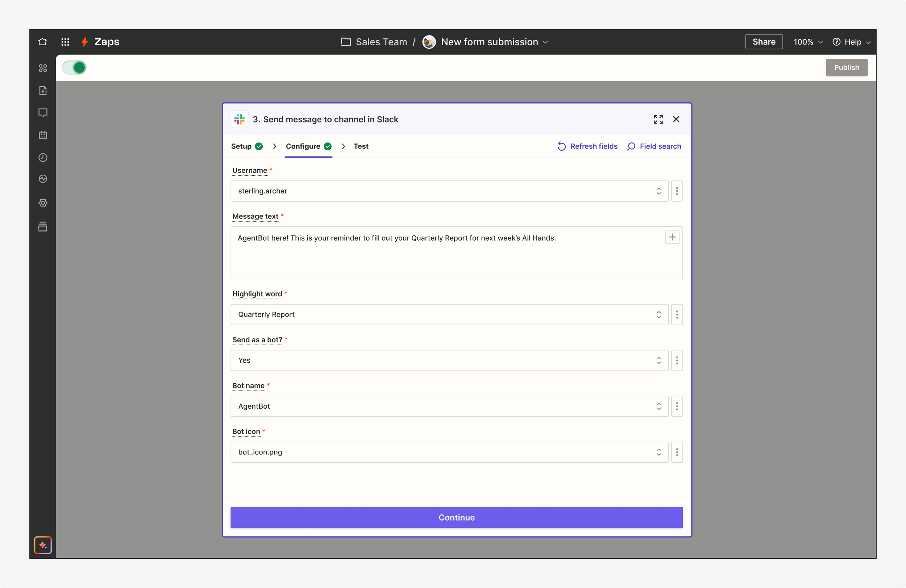The height and width of the screenshot is (588, 906).
Task: Click the AI assistant sparkle icon
Action: click(x=43, y=545)
